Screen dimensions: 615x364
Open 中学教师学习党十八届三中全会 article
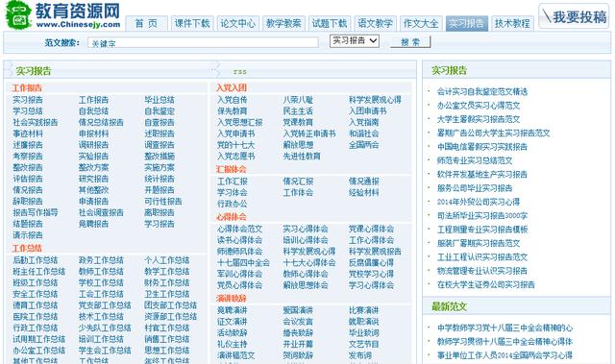click(504, 328)
